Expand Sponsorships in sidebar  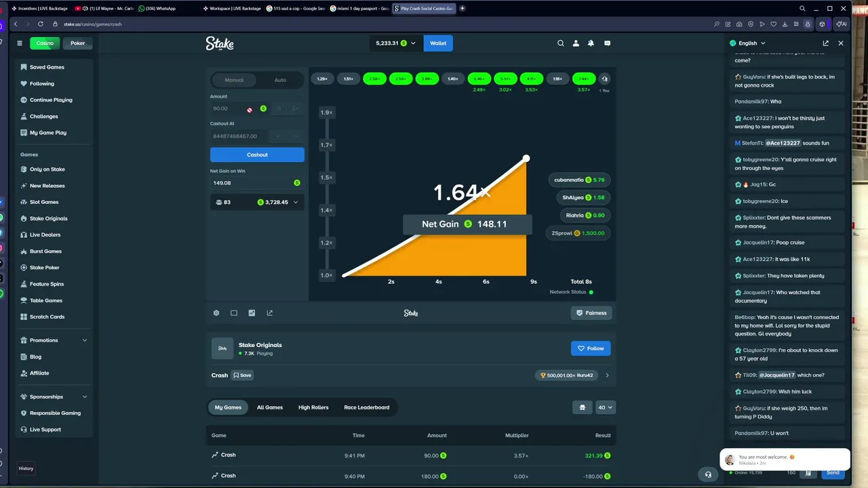point(54,396)
